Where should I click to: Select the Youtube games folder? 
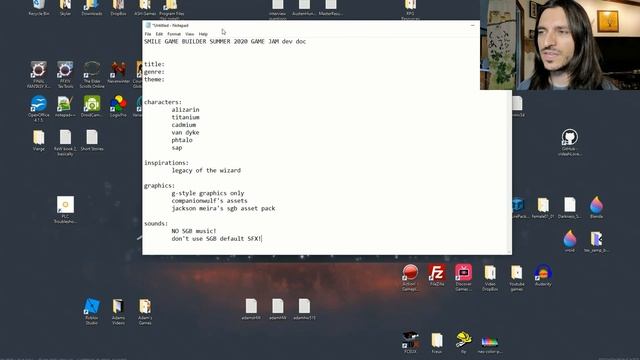517,277
